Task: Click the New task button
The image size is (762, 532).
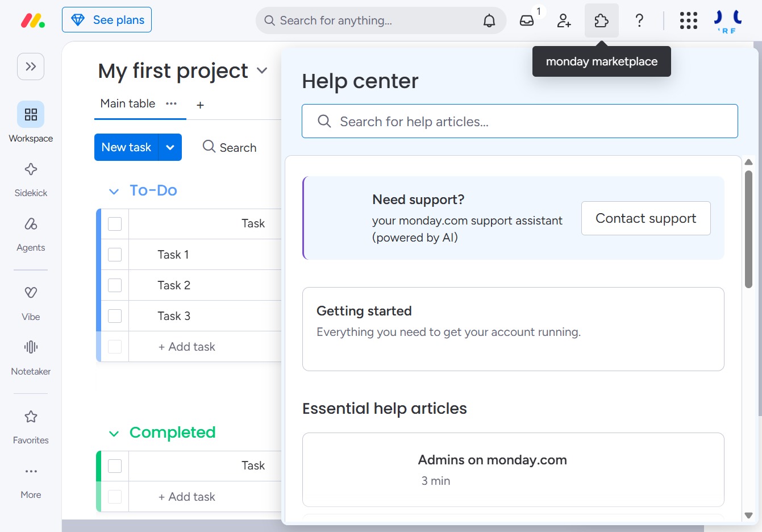Action: tap(126, 147)
